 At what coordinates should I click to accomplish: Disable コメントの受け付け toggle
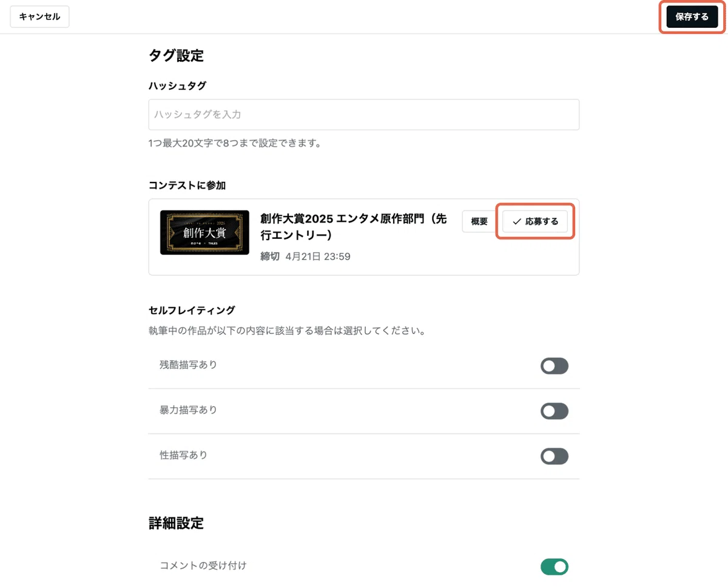(554, 567)
